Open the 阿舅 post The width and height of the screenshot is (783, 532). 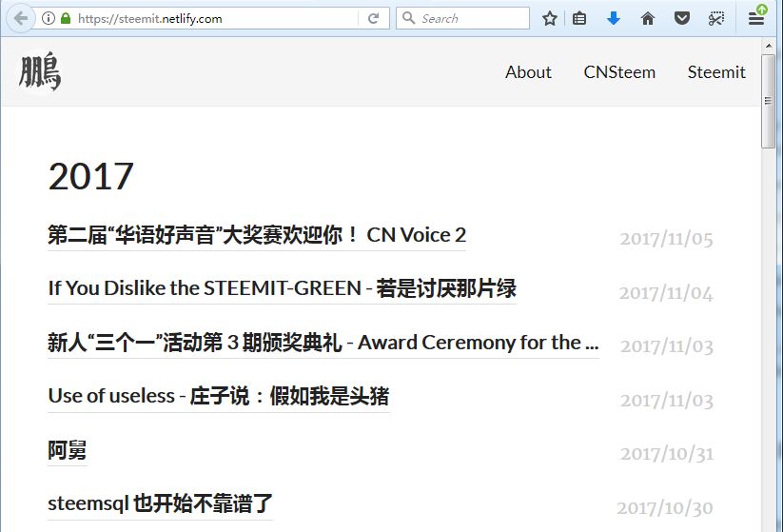[67, 450]
